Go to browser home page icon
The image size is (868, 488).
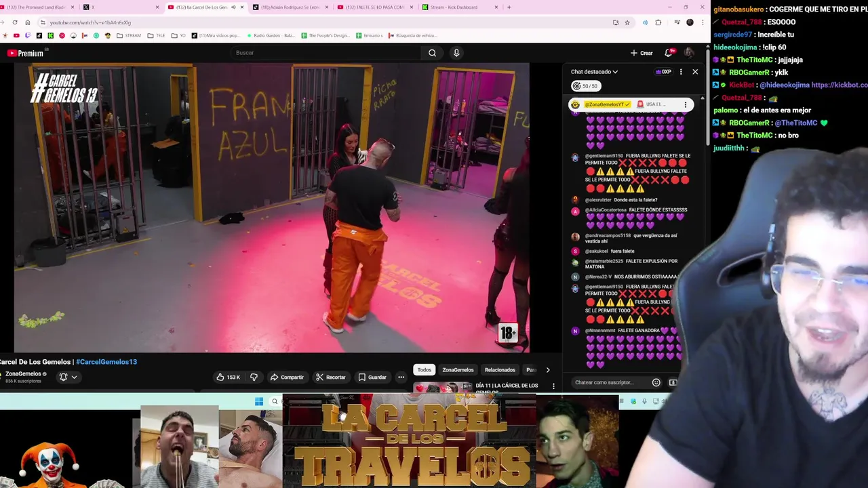(27, 22)
